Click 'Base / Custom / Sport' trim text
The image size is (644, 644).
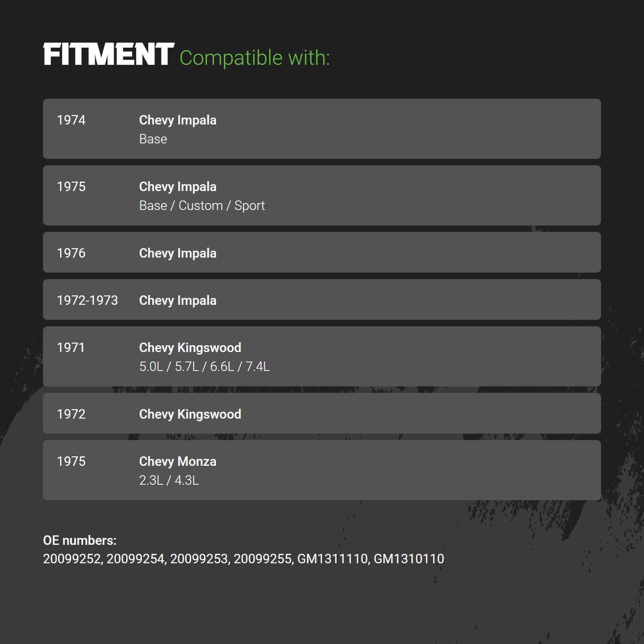(202, 206)
